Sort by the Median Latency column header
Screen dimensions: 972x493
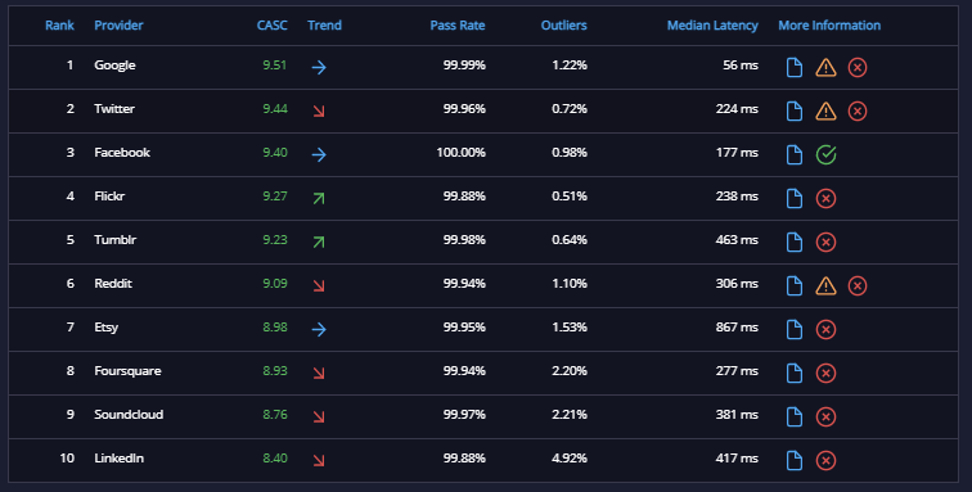tap(712, 25)
